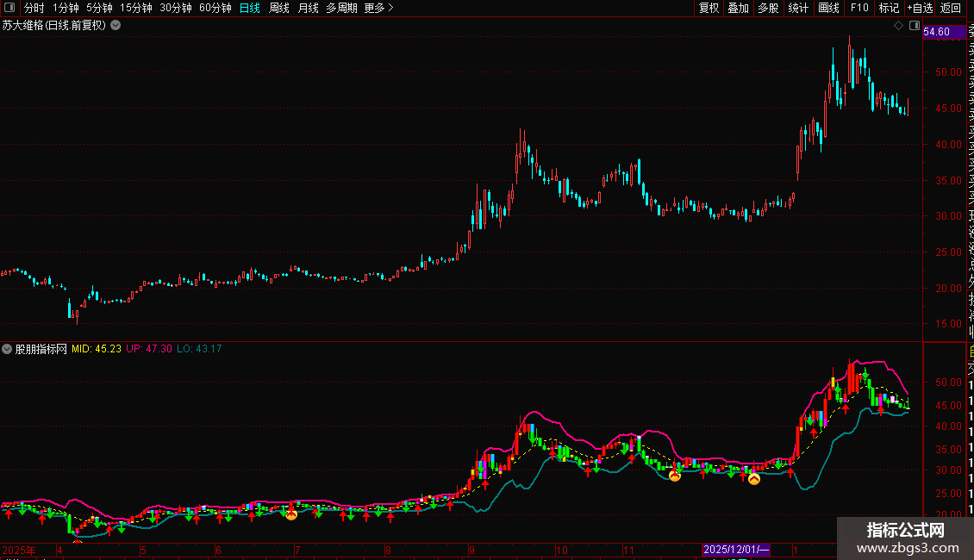The width and height of the screenshot is (974, 560).
Task: Click the 股朋指标网 indicator name
Action: click(41, 349)
